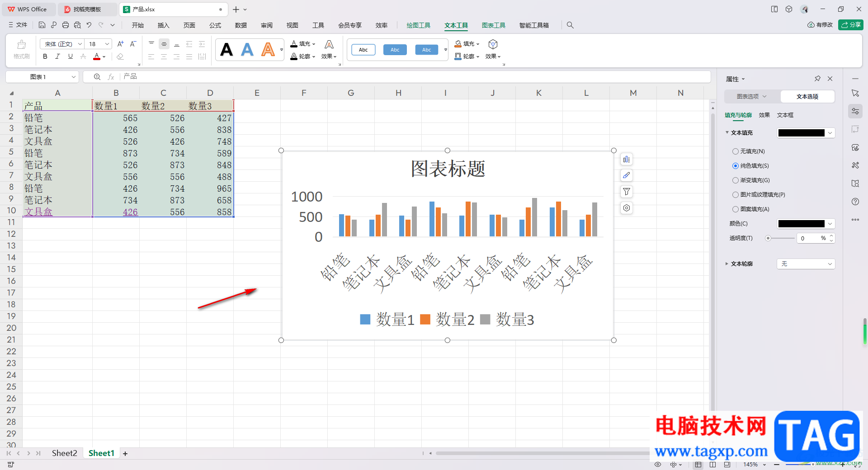Select the blue WordArt style A
This screenshot has height=470, width=868.
(247, 49)
